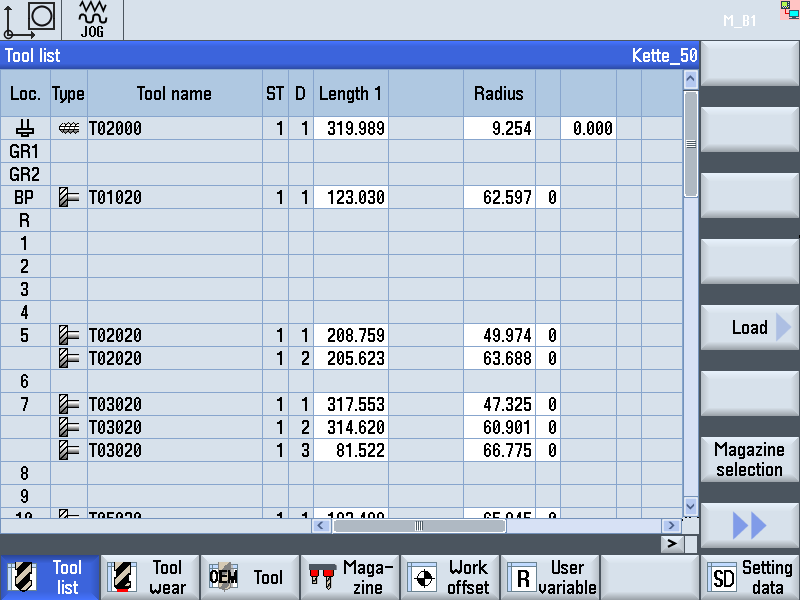Switch to the Magazine tab
Viewport: 800px width, 600px height.
[x=350, y=577]
